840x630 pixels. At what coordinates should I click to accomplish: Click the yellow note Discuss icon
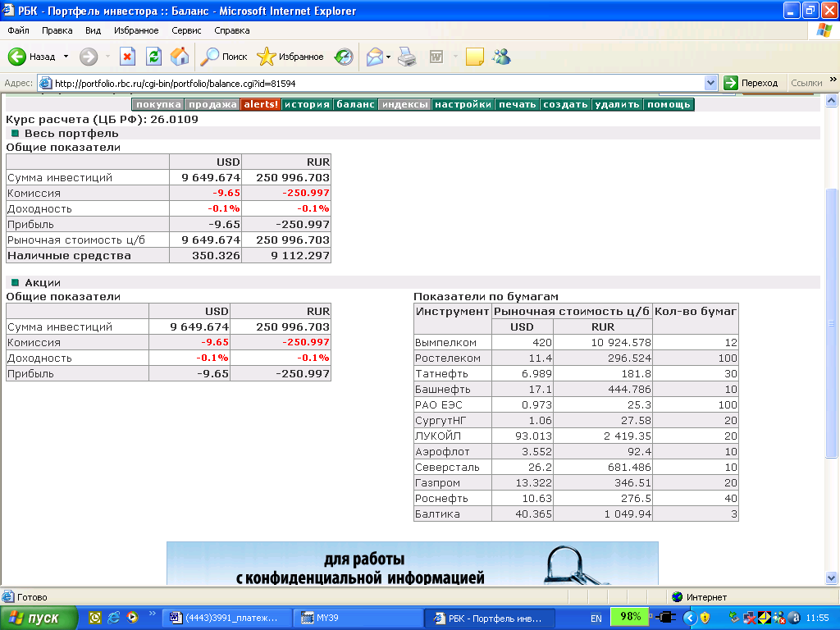point(475,57)
